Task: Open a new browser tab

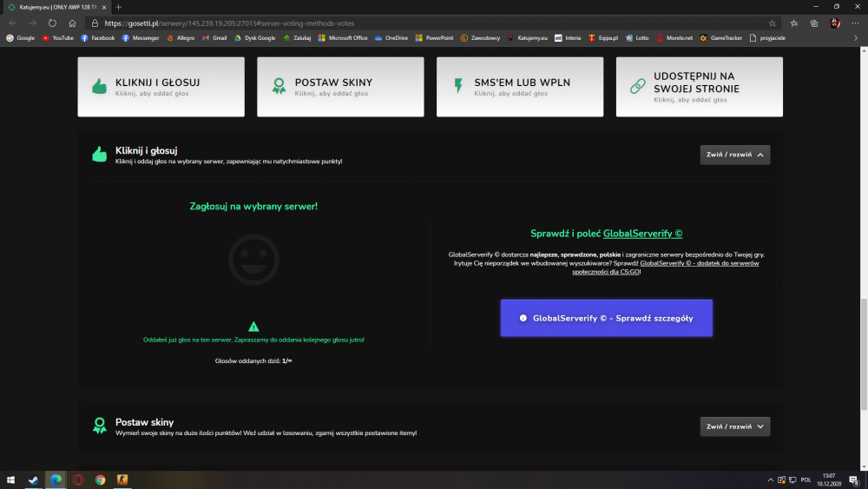Action: coord(118,7)
